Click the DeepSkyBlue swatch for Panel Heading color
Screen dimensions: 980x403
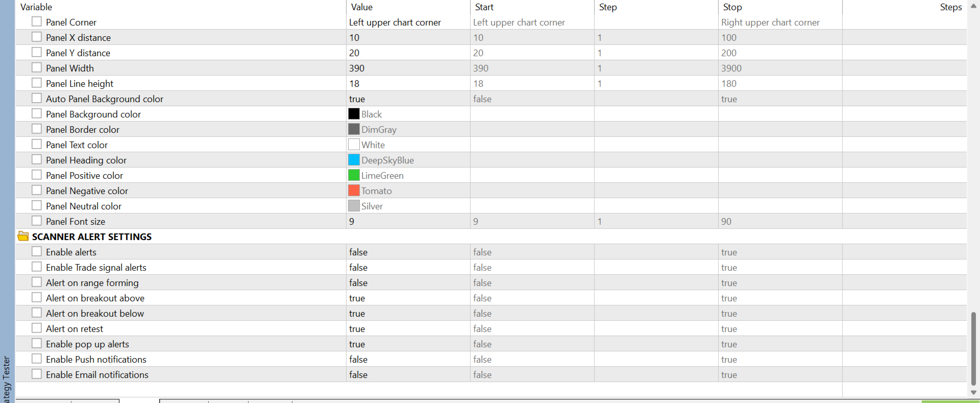pos(354,160)
